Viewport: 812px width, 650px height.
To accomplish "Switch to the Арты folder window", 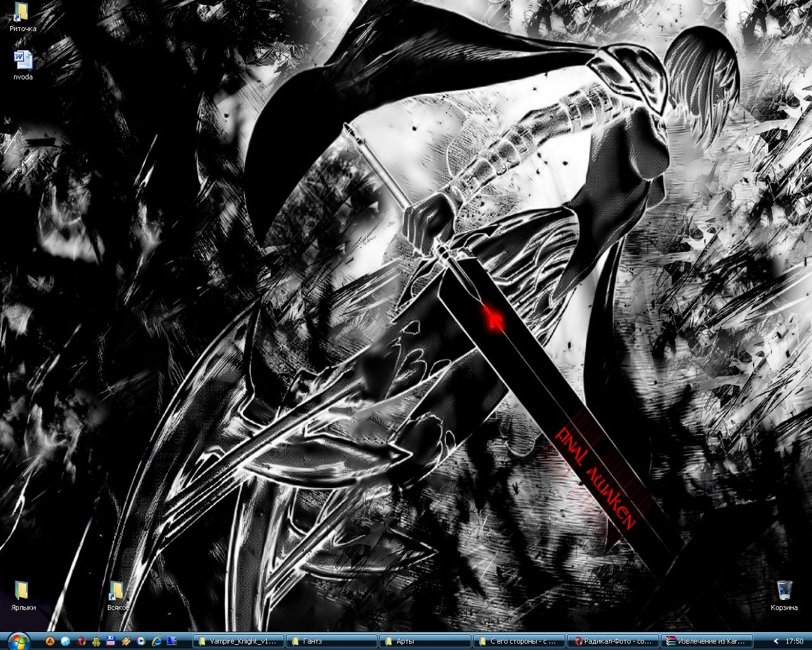I will 424,641.
